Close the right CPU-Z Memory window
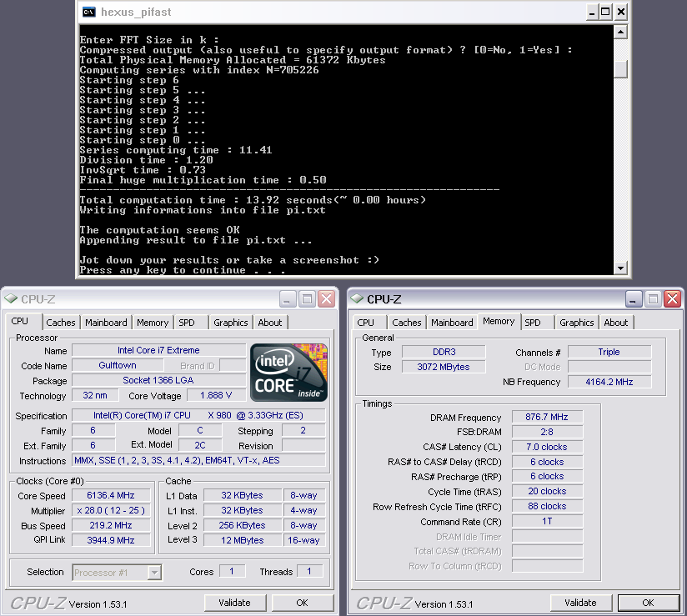Viewport: 687px width, 616px height. point(673,299)
